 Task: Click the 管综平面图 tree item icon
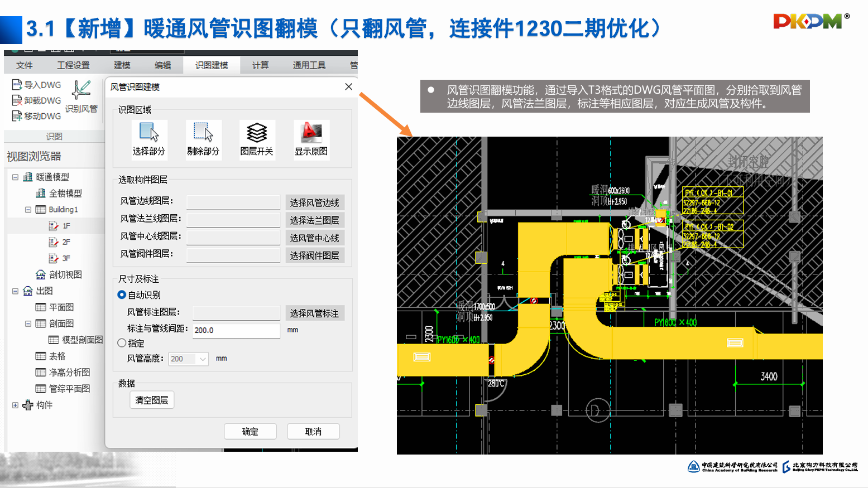click(x=41, y=388)
